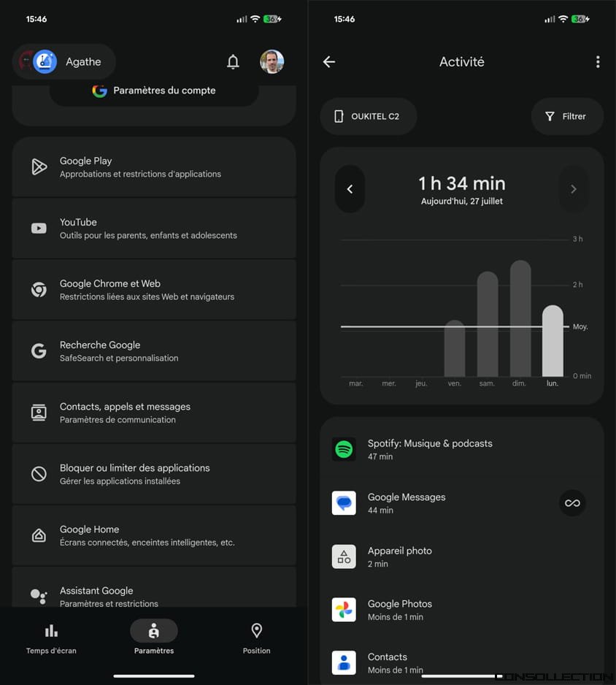This screenshot has height=685, width=616.
Task: Tap the Google Photos pinwheel icon
Action: click(344, 610)
